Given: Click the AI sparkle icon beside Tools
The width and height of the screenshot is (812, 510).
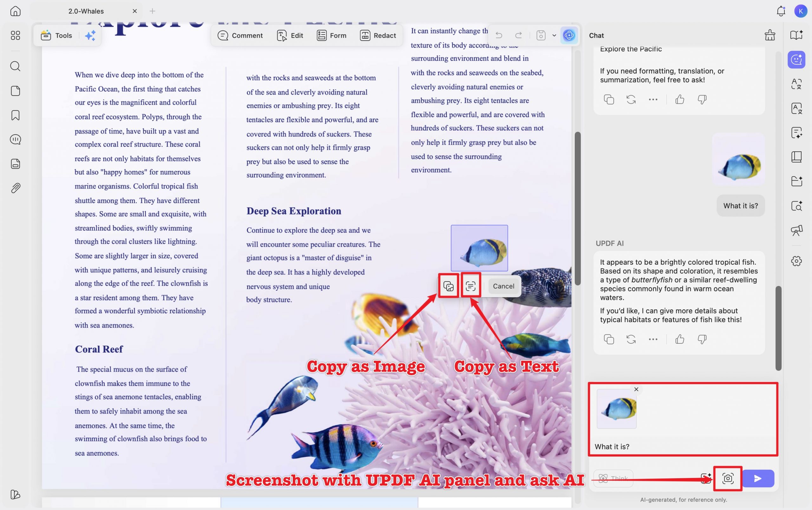Looking at the screenshot, I should (90, 36).
